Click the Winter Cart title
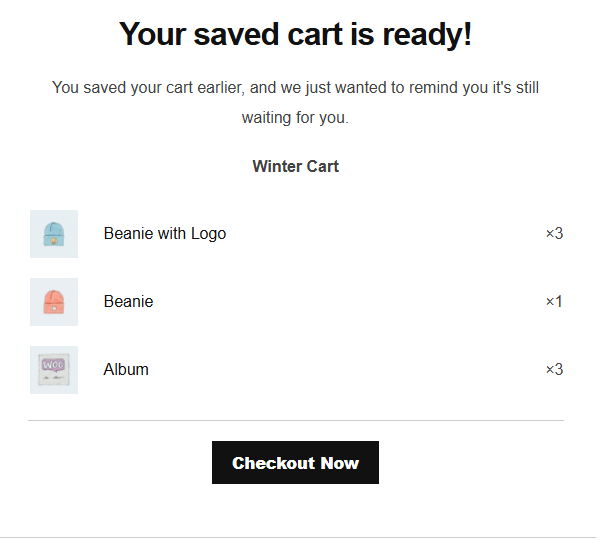 (x=295, y=167)
